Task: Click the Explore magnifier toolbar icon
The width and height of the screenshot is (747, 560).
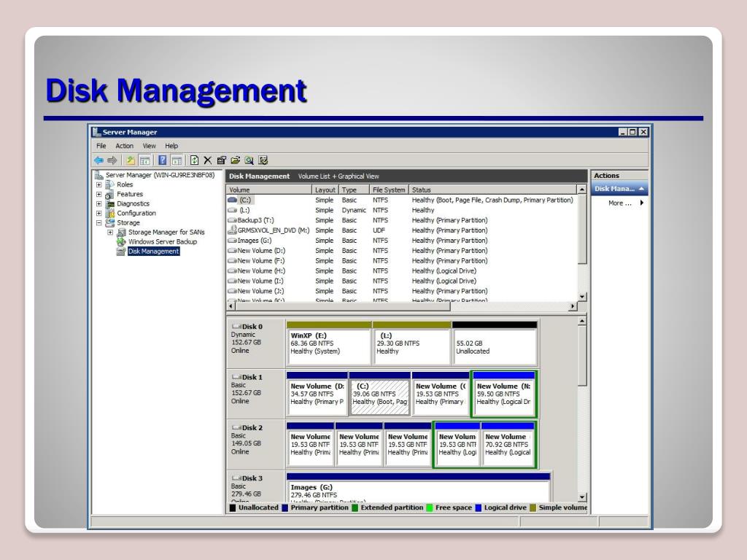Action: pyautogui.click(x=249, y=160)
